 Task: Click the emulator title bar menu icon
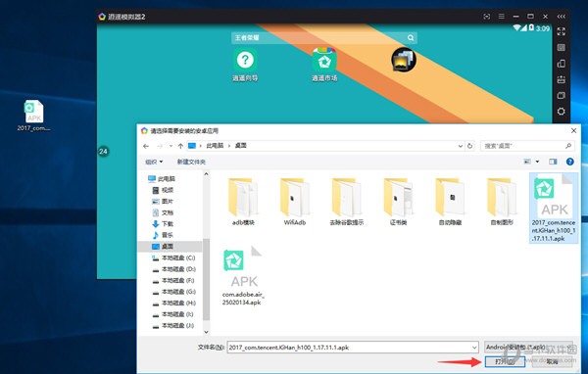click(x=502, y=17)
